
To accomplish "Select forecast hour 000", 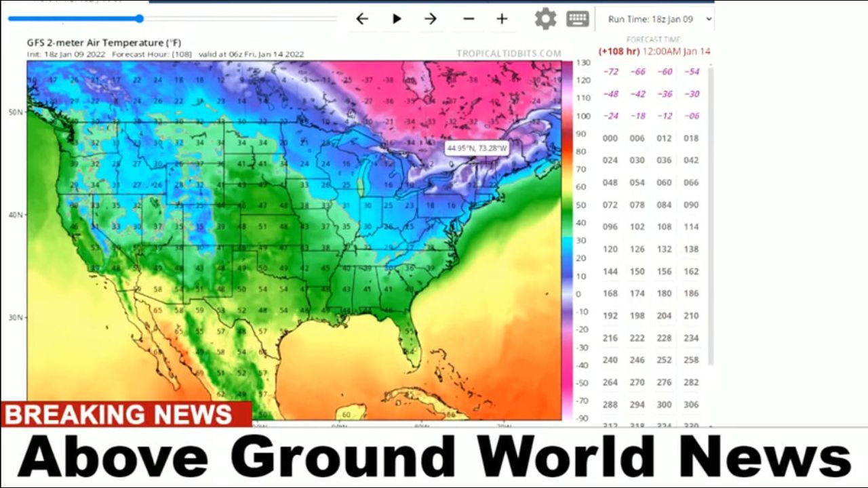I will (x=610, y=138).
